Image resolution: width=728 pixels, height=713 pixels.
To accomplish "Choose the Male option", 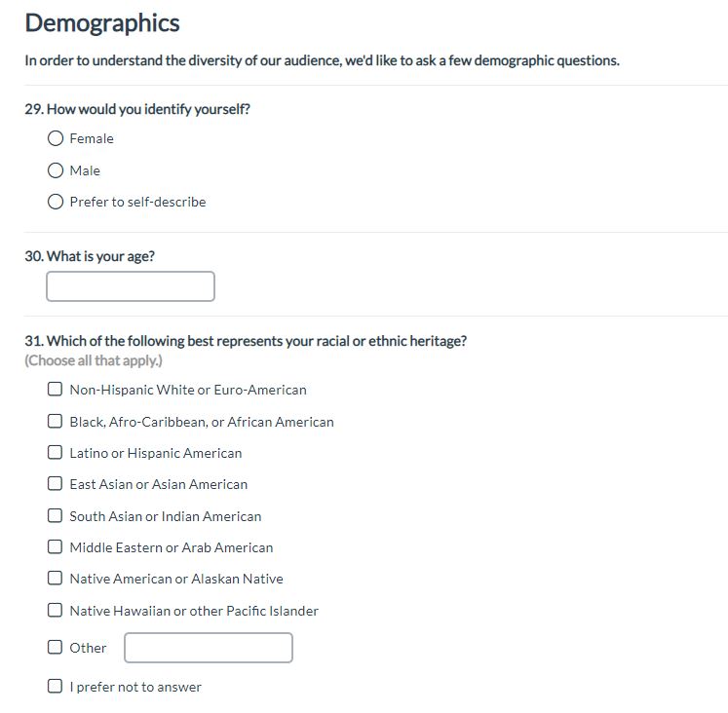I will coord(56,170).
